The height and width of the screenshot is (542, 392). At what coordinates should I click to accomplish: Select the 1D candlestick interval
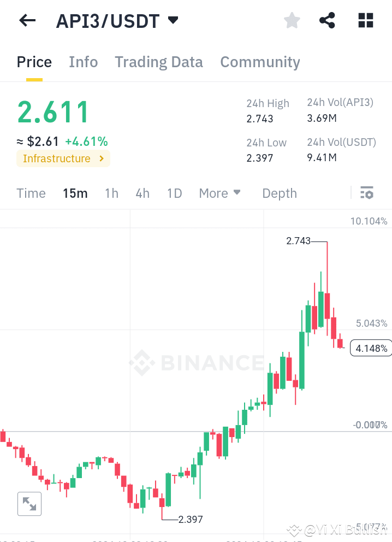click(x=174, y=193)
